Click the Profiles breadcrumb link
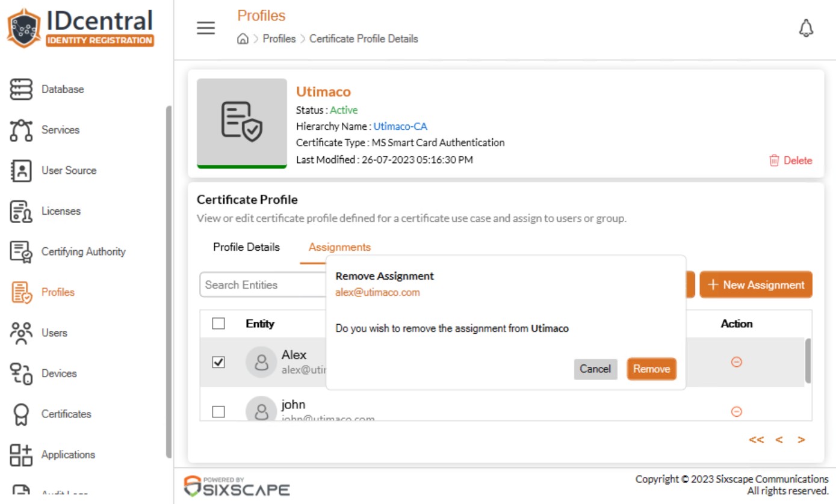This screenshot has height=504, width=836. tap(279, 38)
